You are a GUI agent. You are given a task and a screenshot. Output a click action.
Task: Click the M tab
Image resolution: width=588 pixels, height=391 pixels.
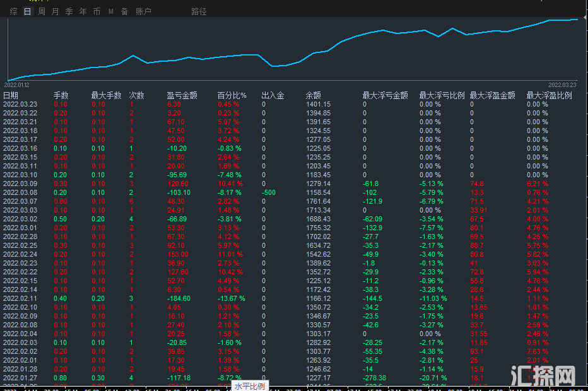coord(111,11)
